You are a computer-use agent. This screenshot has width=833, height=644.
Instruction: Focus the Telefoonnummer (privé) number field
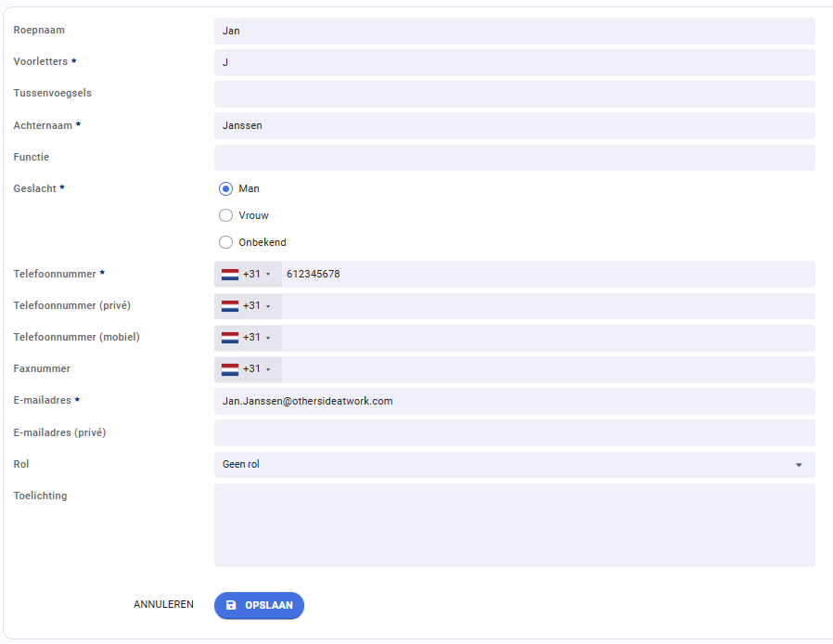548,306
